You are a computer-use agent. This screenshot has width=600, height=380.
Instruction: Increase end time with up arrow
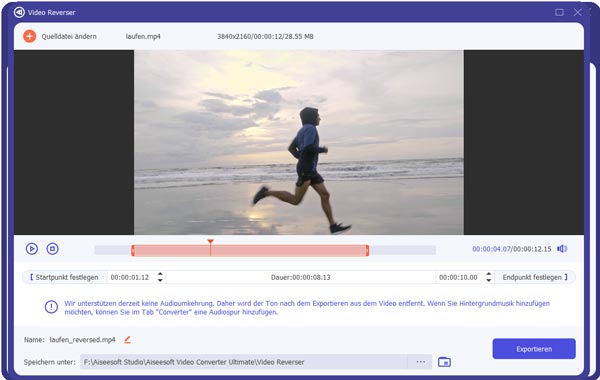point(489,274)
